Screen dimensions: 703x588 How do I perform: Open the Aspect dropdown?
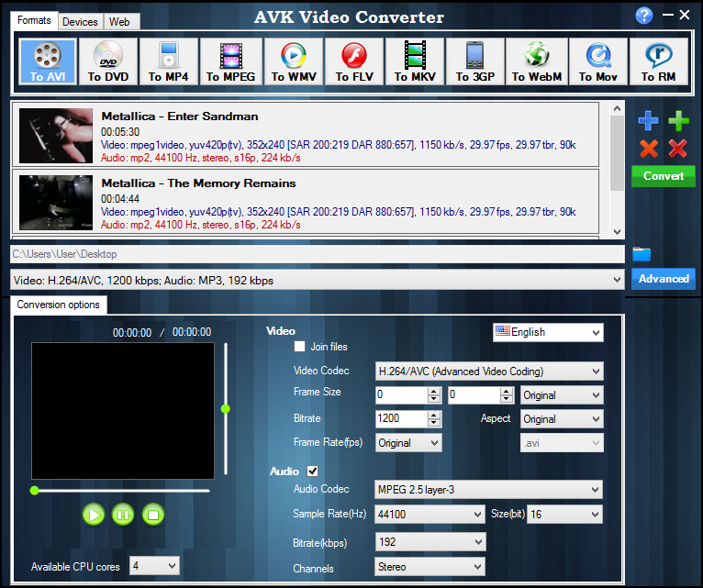pyautogui.click(x=562, y=419)
